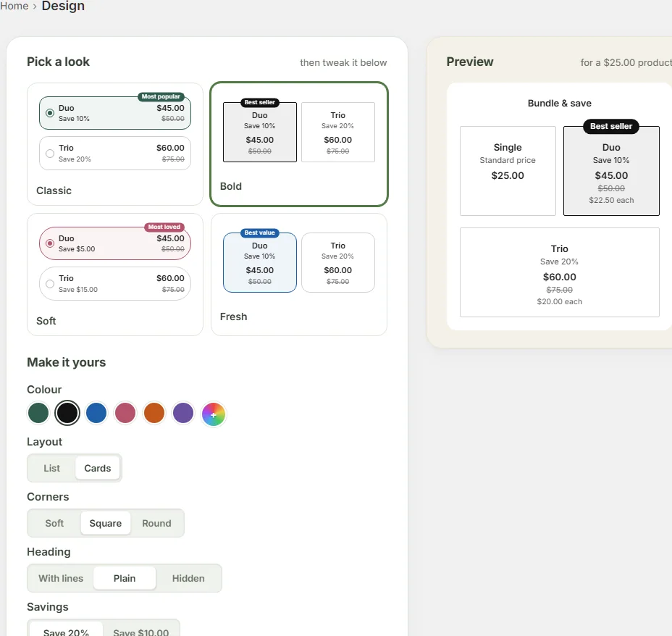
Task: Pick the black colour swatch
Action: coord(67,413)
